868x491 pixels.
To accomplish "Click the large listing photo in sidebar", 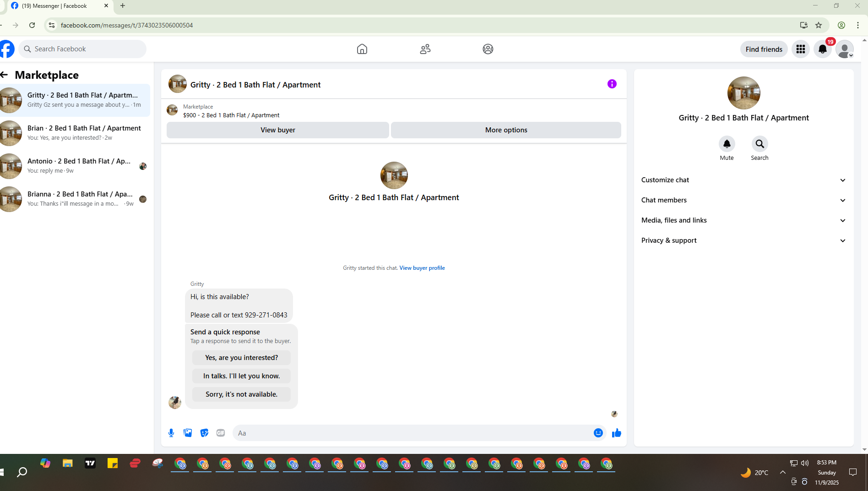I will tap(744, 93).
